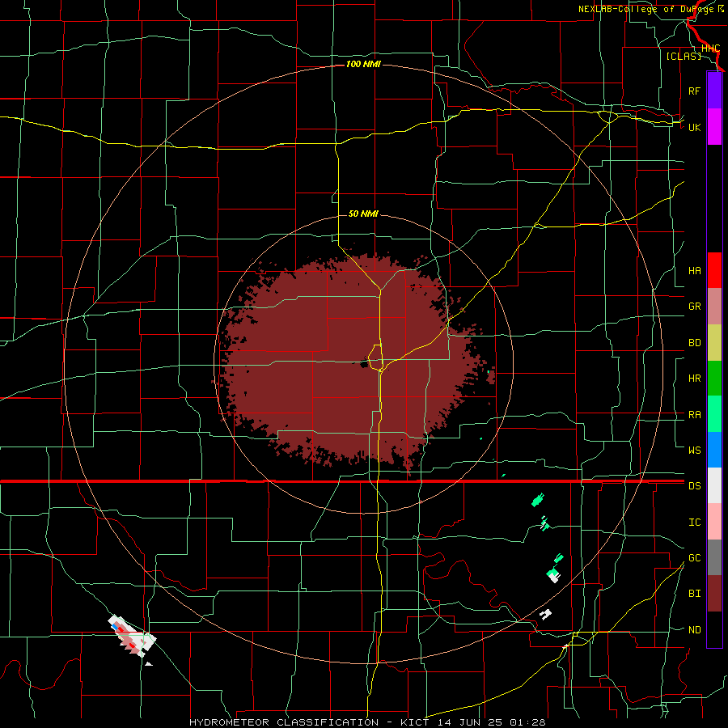Click the IC legend label
728x728 pixels.
click(694, 523)
